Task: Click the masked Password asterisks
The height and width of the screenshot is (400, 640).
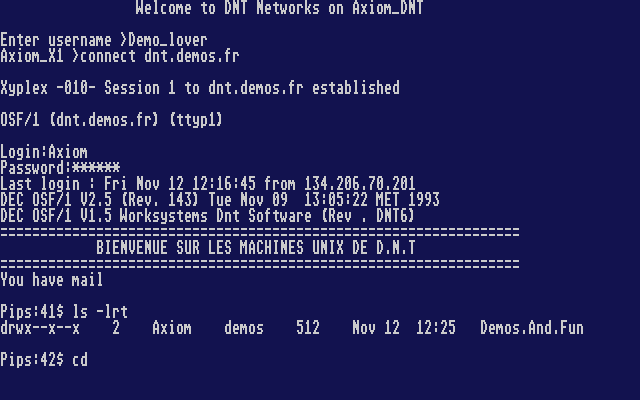Action: pos(96,168)
